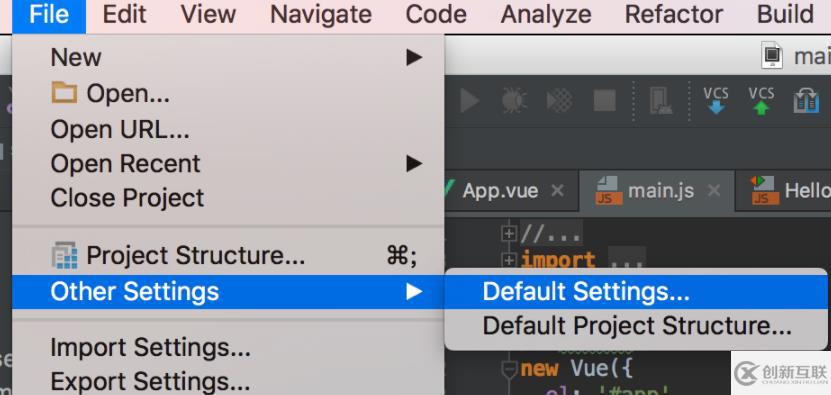Click the run with coverage icon
This screenshot has width=831, height=395.
(x=559, y=101)
